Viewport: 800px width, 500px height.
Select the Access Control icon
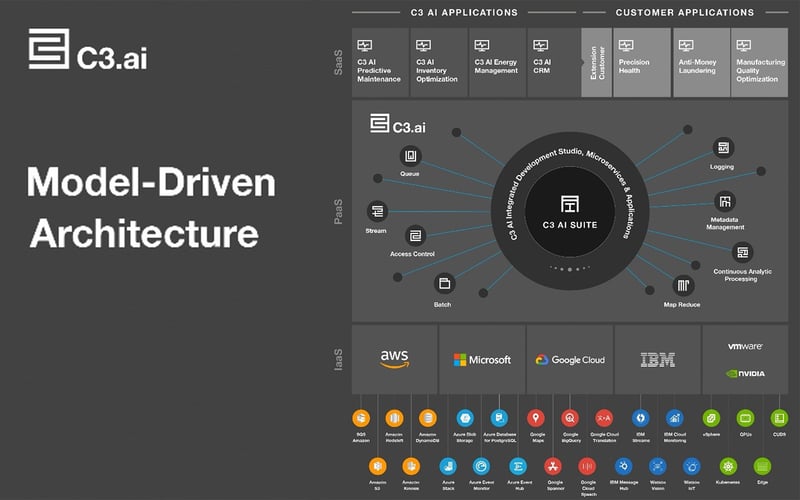415,235
